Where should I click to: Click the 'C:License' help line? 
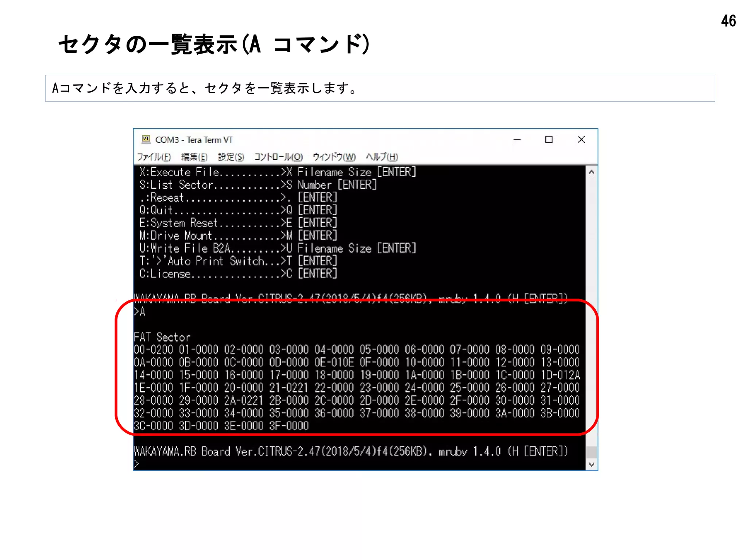coord(238,274)
